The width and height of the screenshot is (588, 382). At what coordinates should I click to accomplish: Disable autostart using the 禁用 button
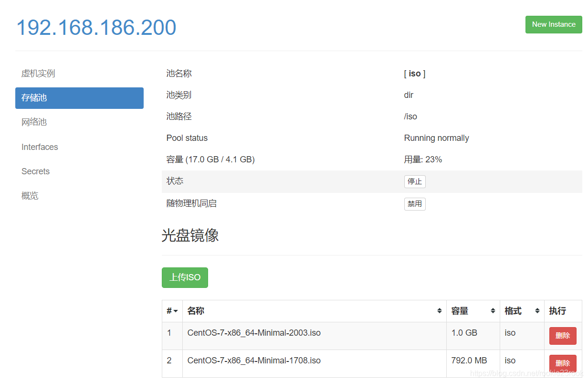tap(415, 204)
